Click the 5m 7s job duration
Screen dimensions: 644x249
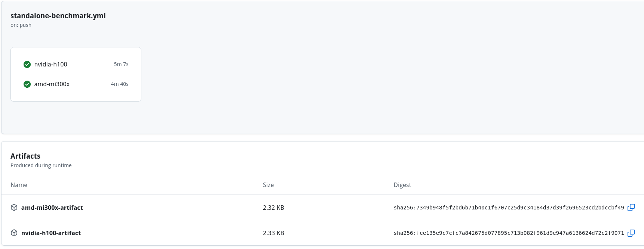pos(121,65)
